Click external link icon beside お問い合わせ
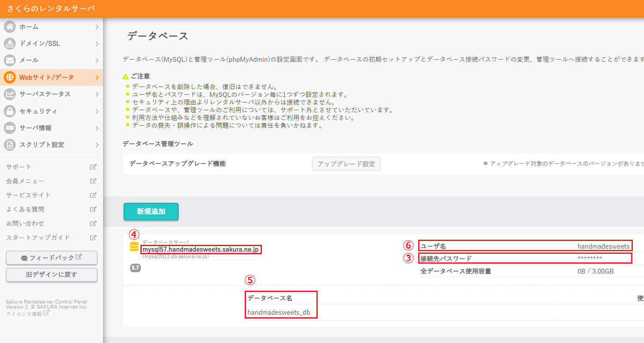 pyautogui.click(x=93, y=223)
